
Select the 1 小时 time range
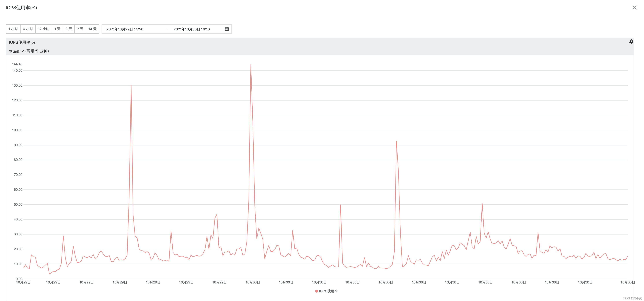pyautogui.click(x=13, y=29)
